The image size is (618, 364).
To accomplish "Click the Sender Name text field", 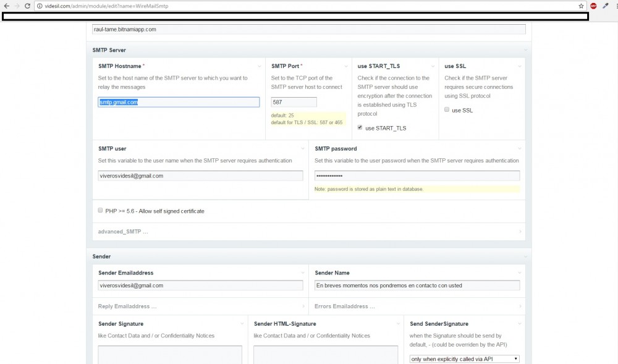I will point(417,286).
